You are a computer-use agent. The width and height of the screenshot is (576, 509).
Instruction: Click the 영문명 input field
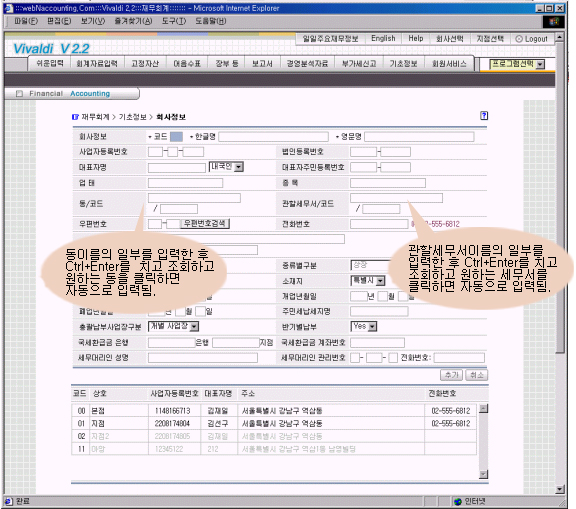(419, 137)
